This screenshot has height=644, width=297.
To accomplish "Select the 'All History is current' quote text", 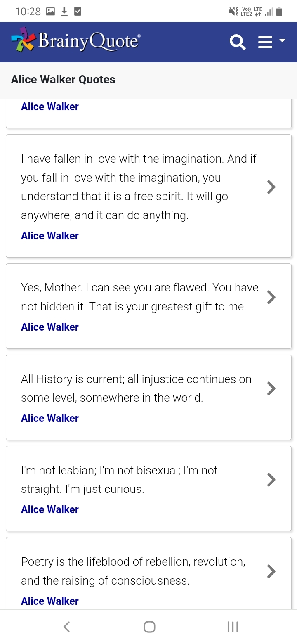I will pyautogui.click(x=136, y=388).
